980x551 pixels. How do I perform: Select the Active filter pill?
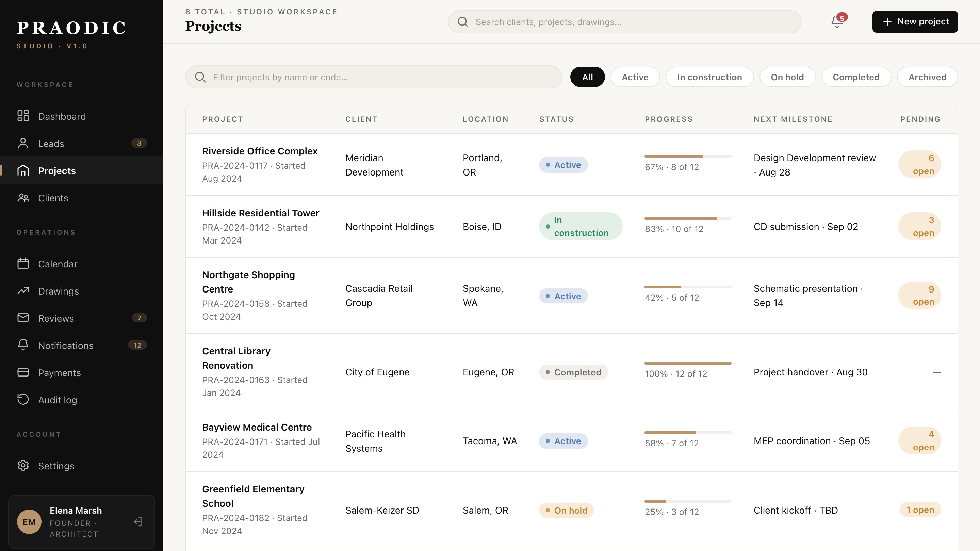(x=635, y=77)
